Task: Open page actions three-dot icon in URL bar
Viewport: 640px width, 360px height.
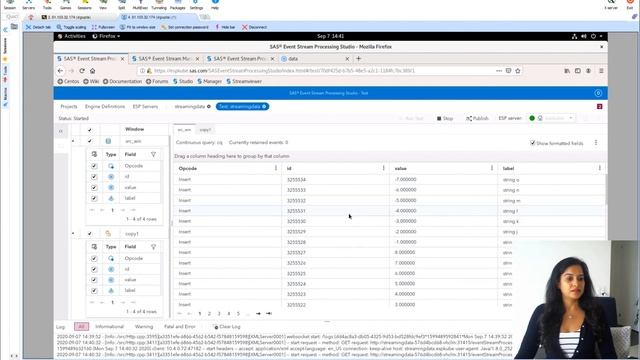Action: (x=499, y=71)
